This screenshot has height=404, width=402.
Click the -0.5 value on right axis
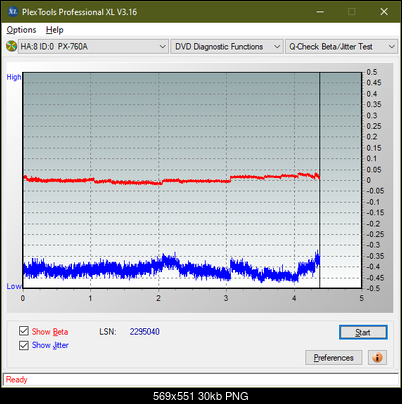pos(373,288)
